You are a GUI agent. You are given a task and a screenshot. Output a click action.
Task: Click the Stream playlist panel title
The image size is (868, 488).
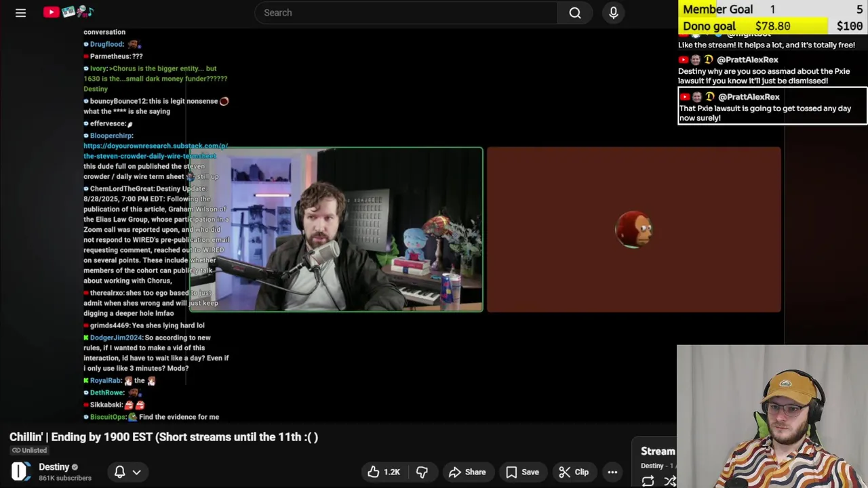pyautogui.click(x=658, y=451)
